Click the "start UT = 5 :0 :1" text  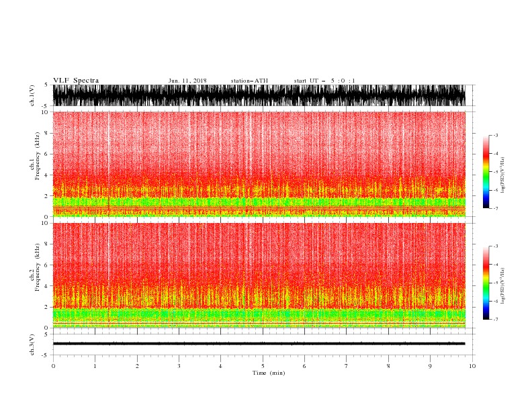(324, 81)
